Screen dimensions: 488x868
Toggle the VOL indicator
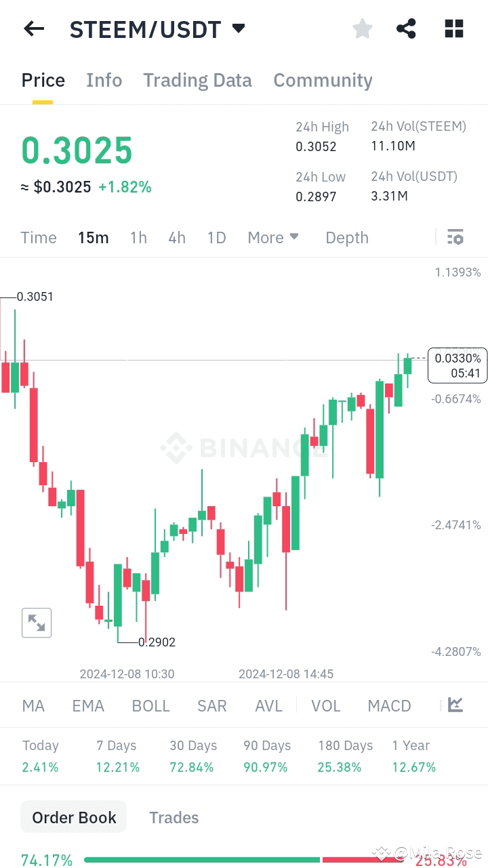[x=326, y=705]
